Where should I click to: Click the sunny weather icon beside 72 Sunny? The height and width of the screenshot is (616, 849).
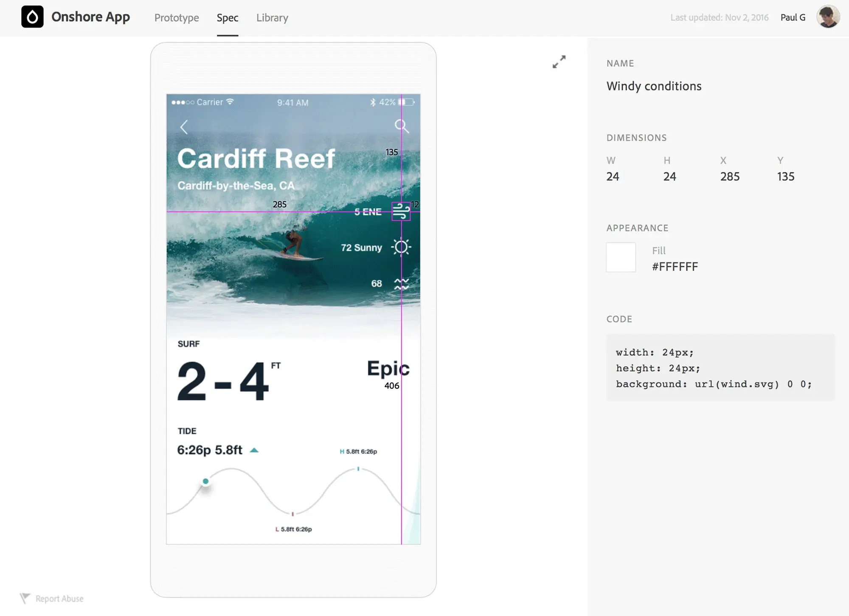(402, 247)
